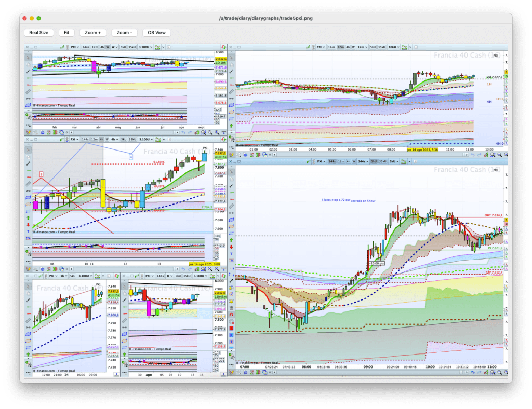This screenshot has width=532, height=409.
Task: Expand the 10kU dropdown in the top-right chart
Action: pyautogui.click(x=393, y=47)
